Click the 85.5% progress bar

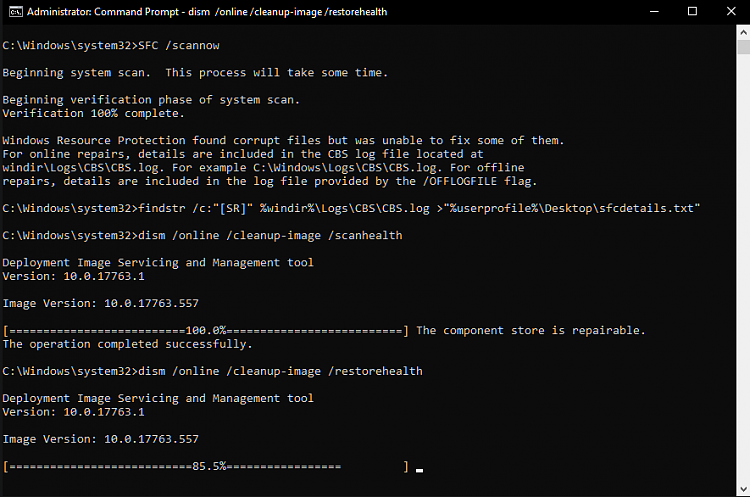coord(206,466)
